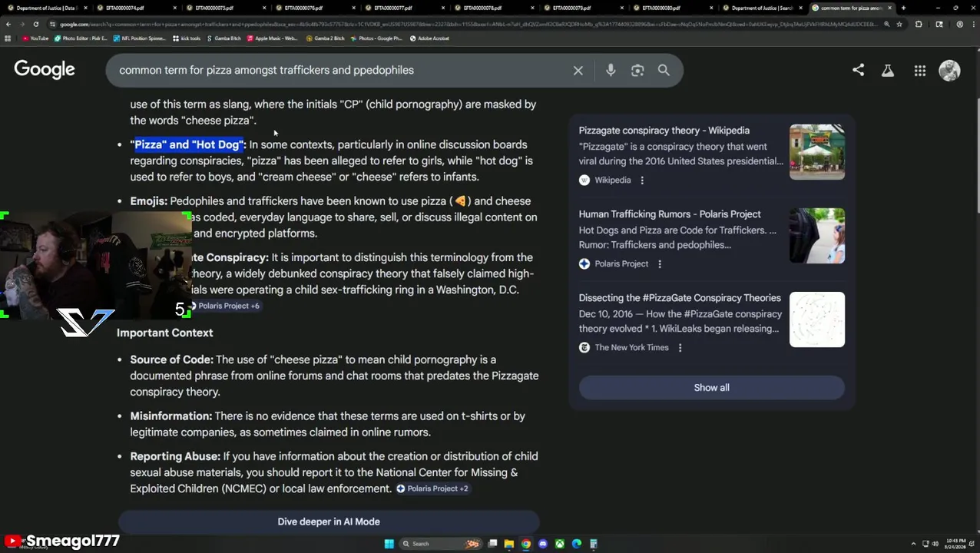Go back in browser history
The height and width of the screenshot is (553, 980).
[x=8, y=24]
